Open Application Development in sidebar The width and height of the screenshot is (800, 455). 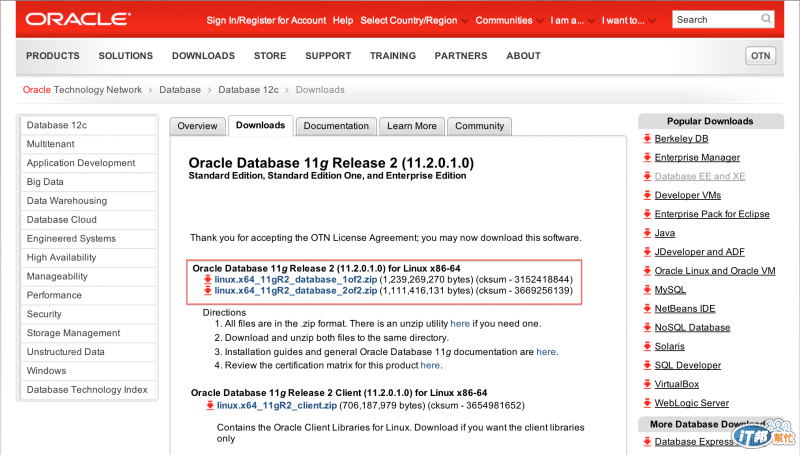click(x=88, y=163)
